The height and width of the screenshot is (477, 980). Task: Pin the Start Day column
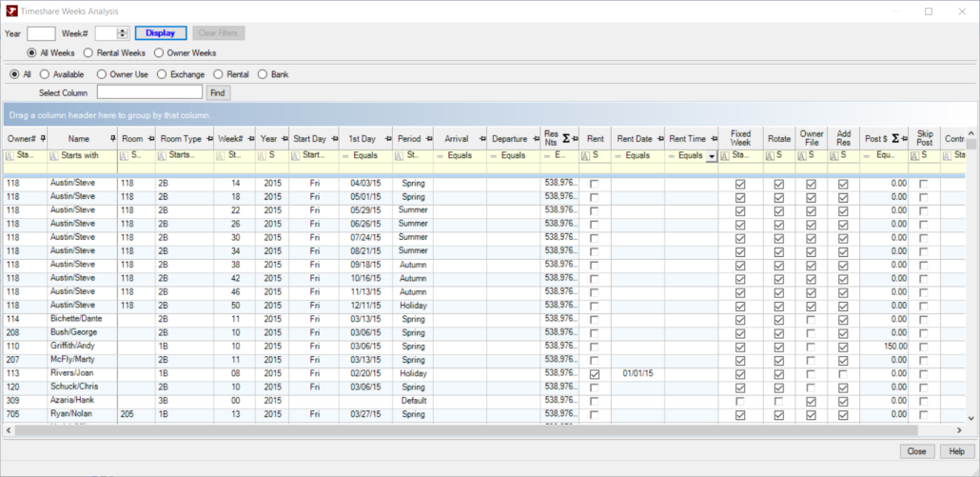pyautogui.click(x=334, y=139)
